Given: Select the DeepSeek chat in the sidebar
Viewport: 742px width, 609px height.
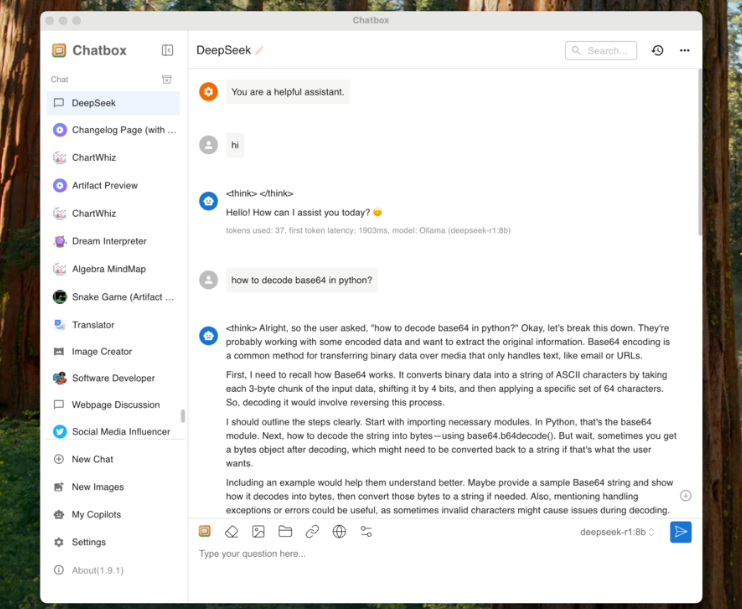Looking at the screenshot, I should 113,103.
